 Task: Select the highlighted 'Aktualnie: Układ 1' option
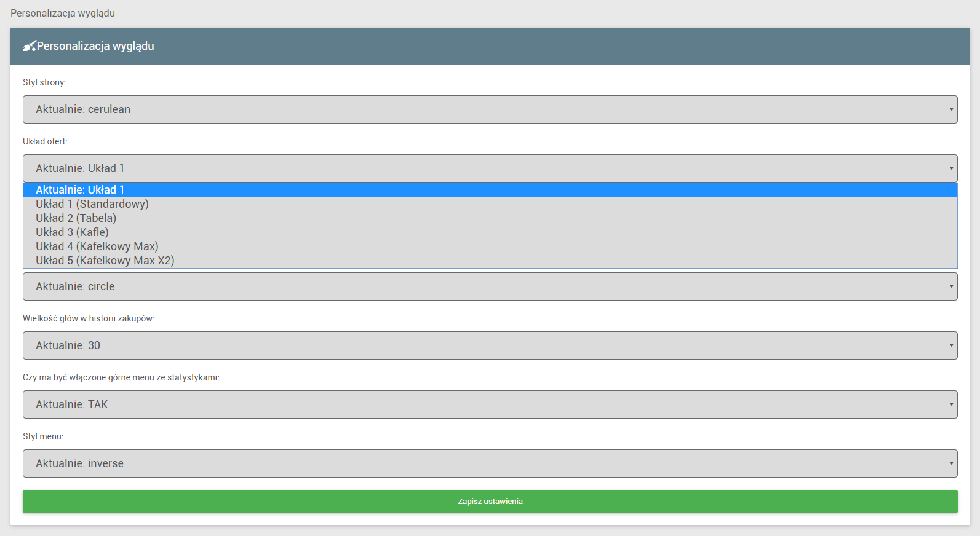click(x=80, y=190)
